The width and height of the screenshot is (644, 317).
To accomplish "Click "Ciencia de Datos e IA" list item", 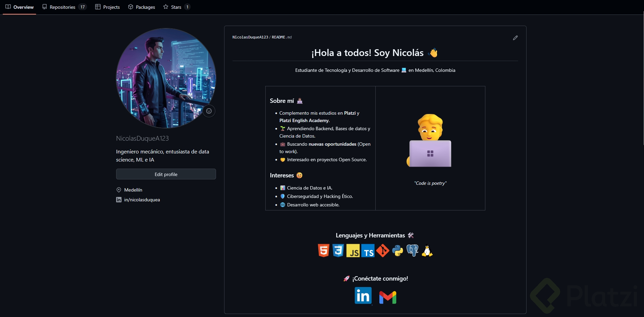I will 310,188.
